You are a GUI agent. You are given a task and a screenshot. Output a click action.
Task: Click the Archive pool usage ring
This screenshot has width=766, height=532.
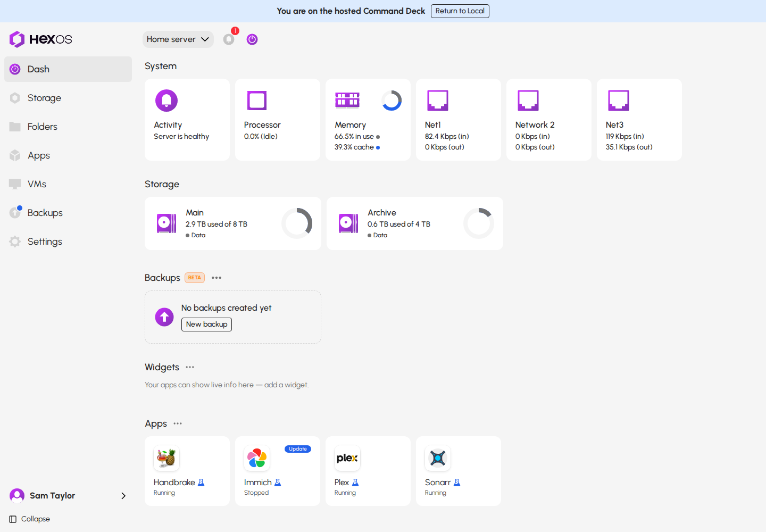pyautogui.click(x=479, y=223)
